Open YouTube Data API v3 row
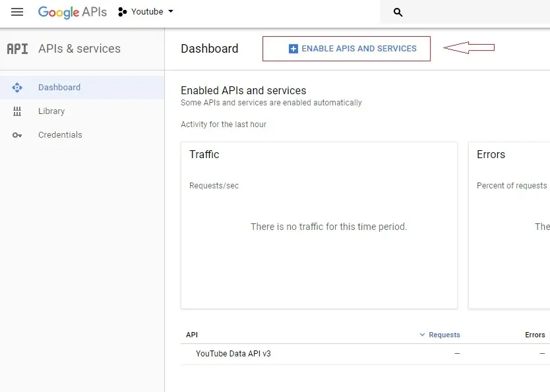Viewport: 550px width, 392px height. [365, 354]
